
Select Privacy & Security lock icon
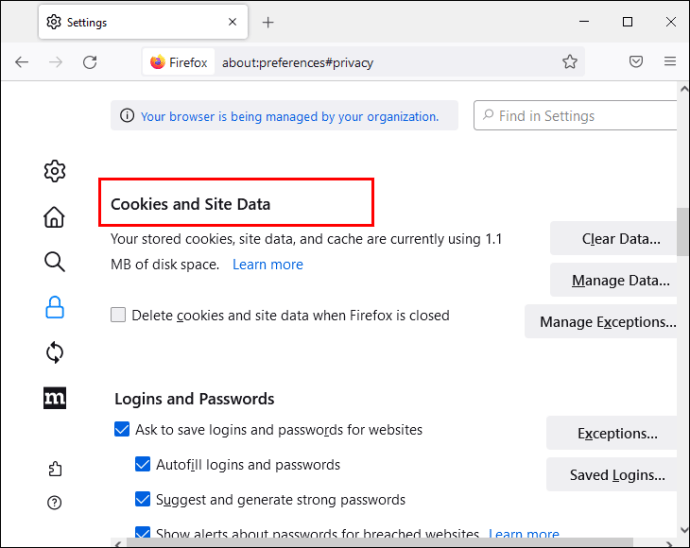pos(55,307)
